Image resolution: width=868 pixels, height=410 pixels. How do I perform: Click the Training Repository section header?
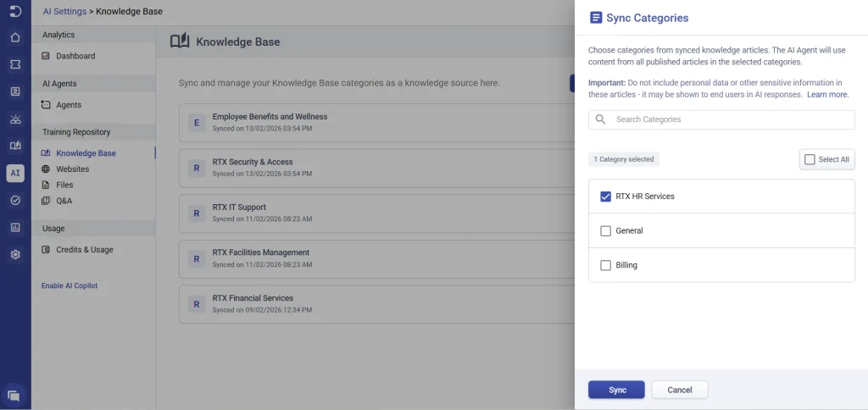pos(93,132)
